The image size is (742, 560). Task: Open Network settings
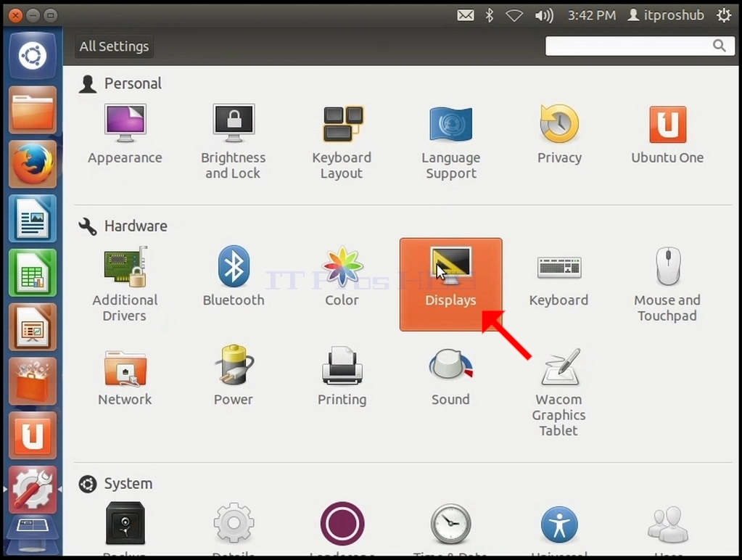pos(125,377)
